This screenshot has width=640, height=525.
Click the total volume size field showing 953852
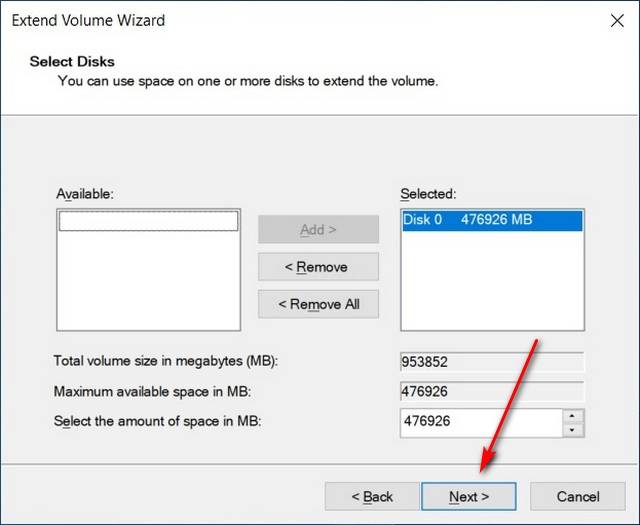click(x=491, y=362)
